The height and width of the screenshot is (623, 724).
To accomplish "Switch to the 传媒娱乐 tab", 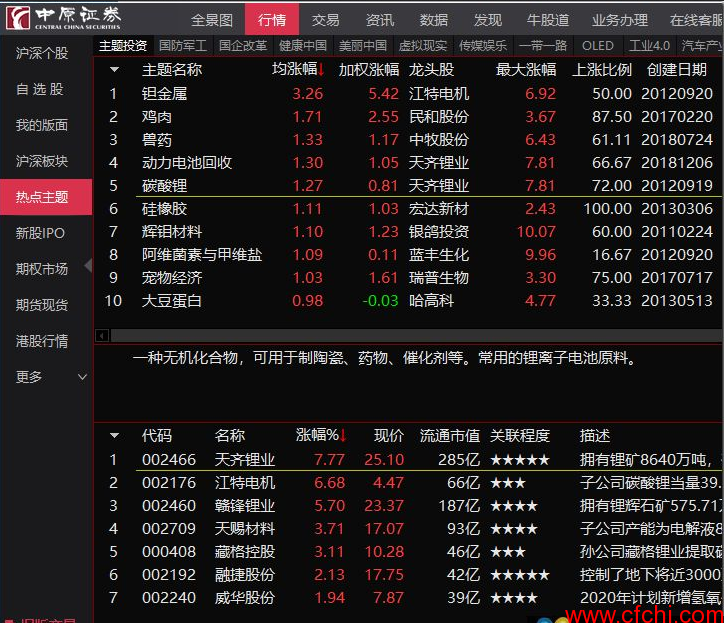I will [483, 46].
